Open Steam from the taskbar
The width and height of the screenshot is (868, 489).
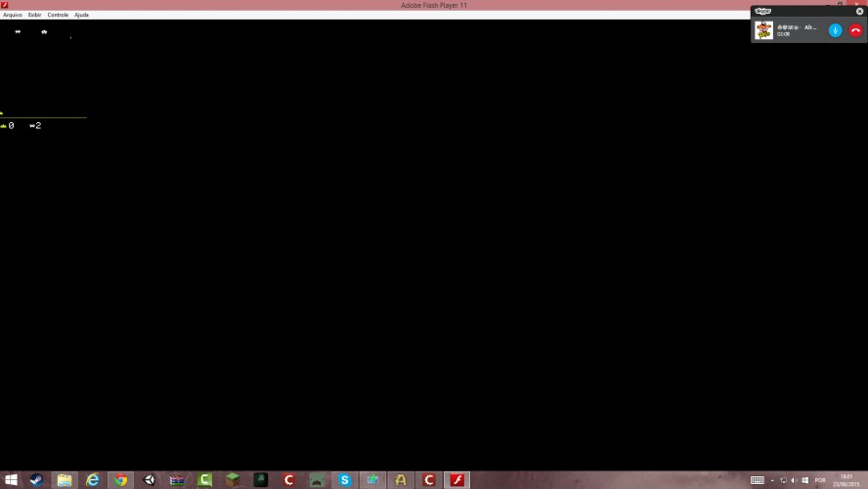(36, 479)
